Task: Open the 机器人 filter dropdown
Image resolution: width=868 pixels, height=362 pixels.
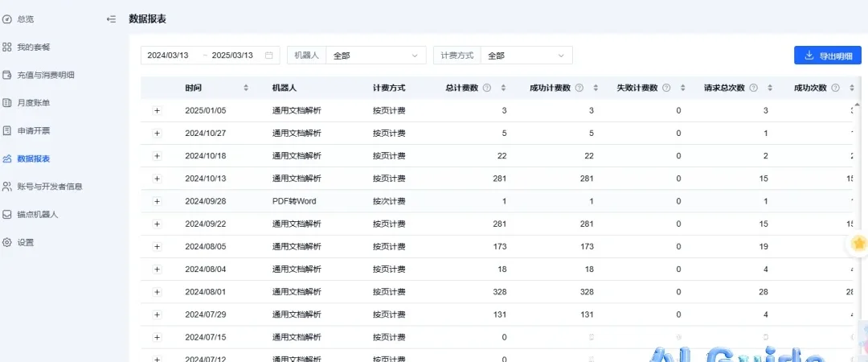Action: [x=376, y=56]
